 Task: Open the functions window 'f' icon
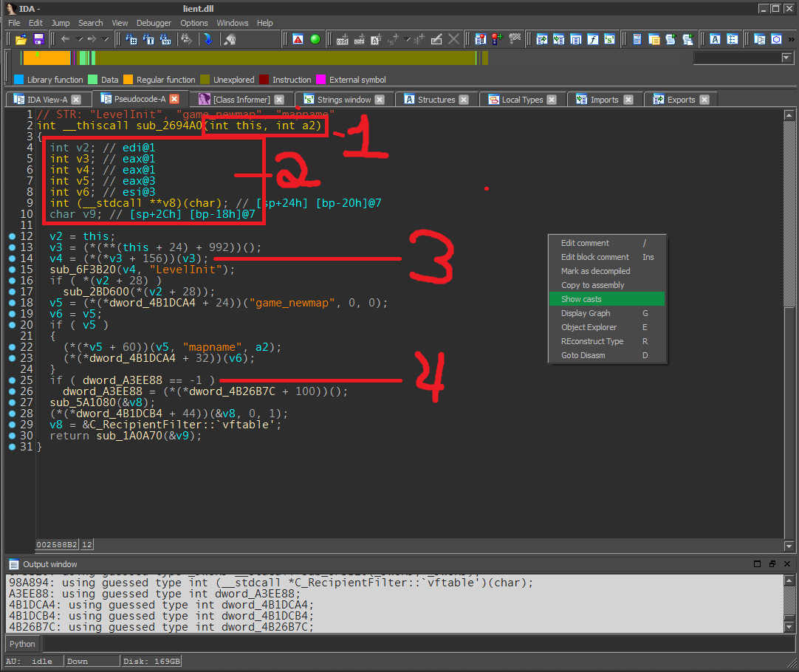tap(593, 39)
